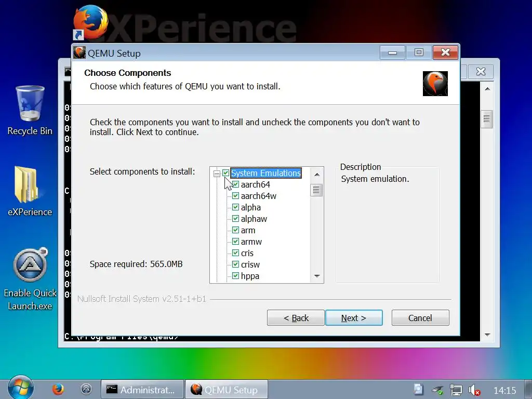Viewport: 532px width, 399px height.
Task: Go back with the Back button
Action: pos(296,318)
